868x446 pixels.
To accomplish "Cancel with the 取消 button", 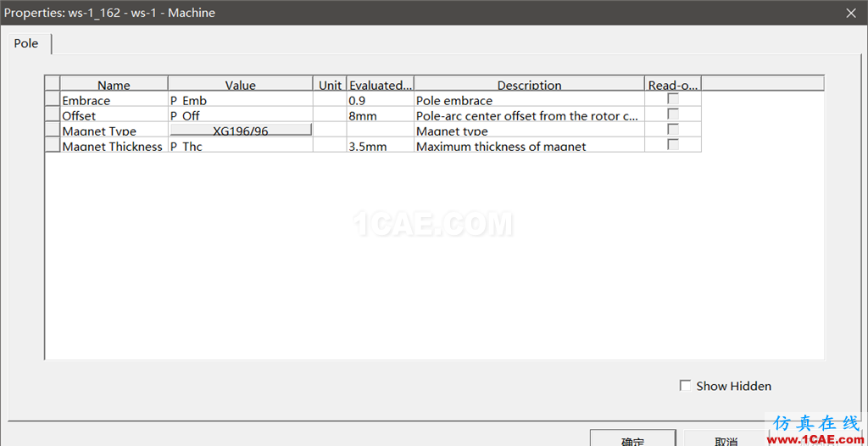I will (726, 438).
